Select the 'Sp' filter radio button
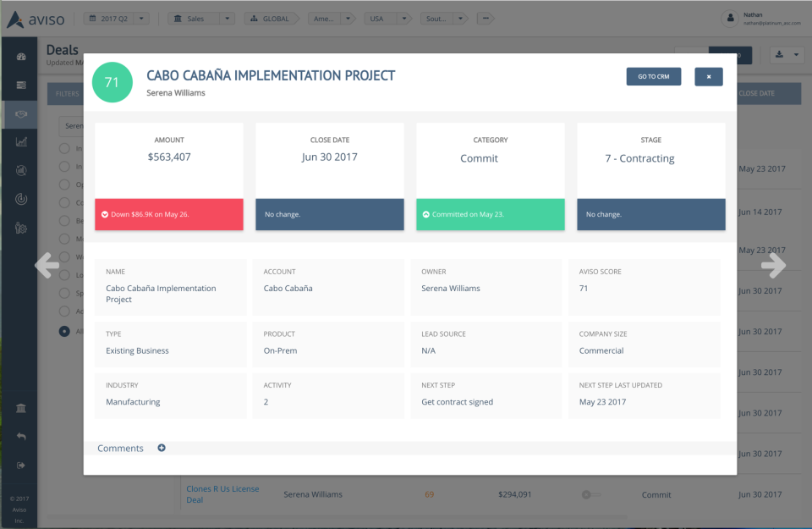This screenshot has height=529, width=812. (65, 293)
